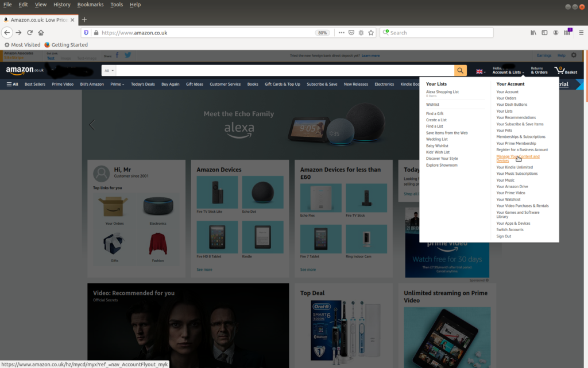Save page to Pocket icon
The height and width of the screenshot is (368, 588).
pos(351,33)
